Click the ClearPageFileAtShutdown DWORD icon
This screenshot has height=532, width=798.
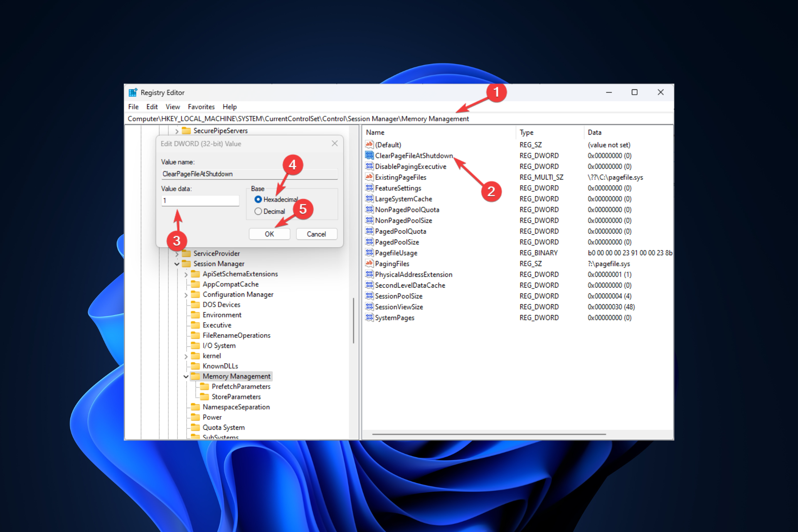(369, 155)
